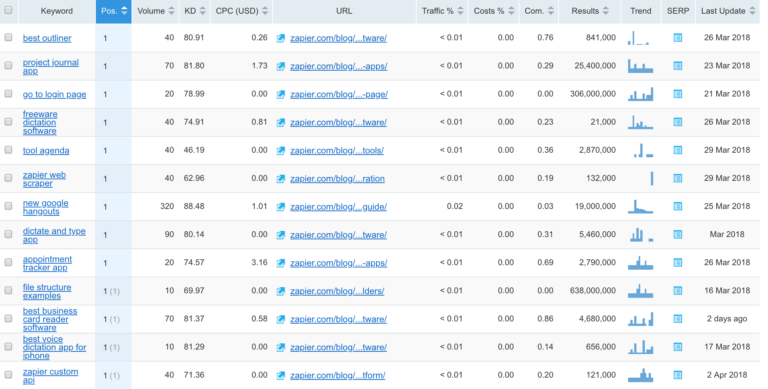This screenshot has height=389, width=768.
Task: Open SERP snapshot icon for best outliner
Action: pyautogui.click(x=677, y=38)
